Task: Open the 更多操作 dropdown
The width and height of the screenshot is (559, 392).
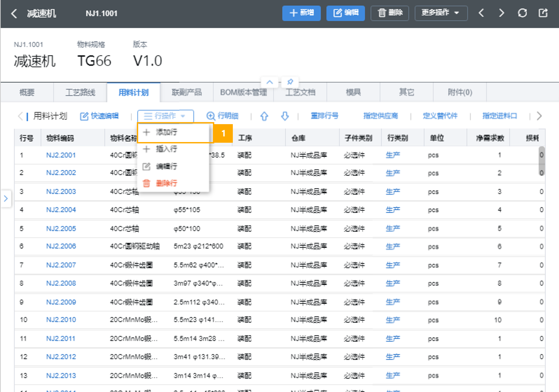Action: point(441,13)
